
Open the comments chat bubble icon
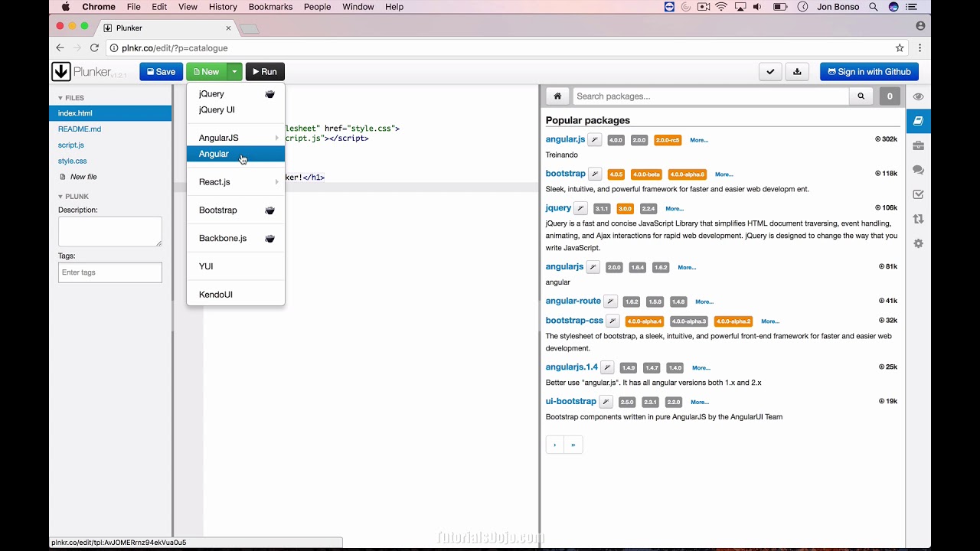(x=918, y=170)
